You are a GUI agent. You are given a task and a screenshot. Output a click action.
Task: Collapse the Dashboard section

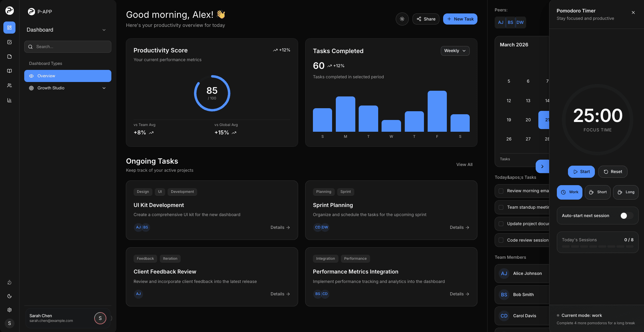click(104, 30)
